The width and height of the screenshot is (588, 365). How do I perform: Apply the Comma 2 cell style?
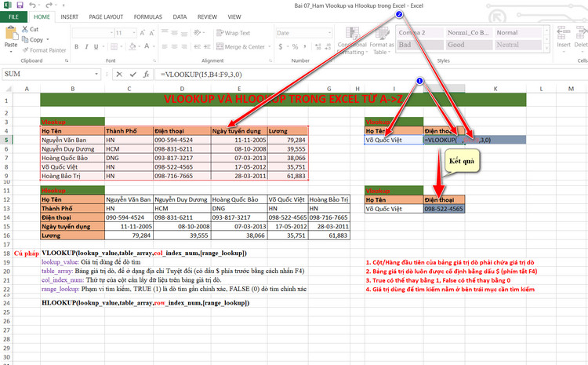point(419,33)
